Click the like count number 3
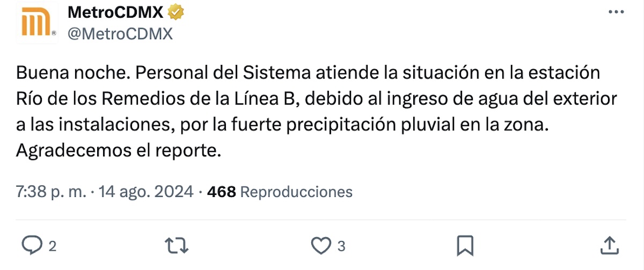 tap(341, 246)
